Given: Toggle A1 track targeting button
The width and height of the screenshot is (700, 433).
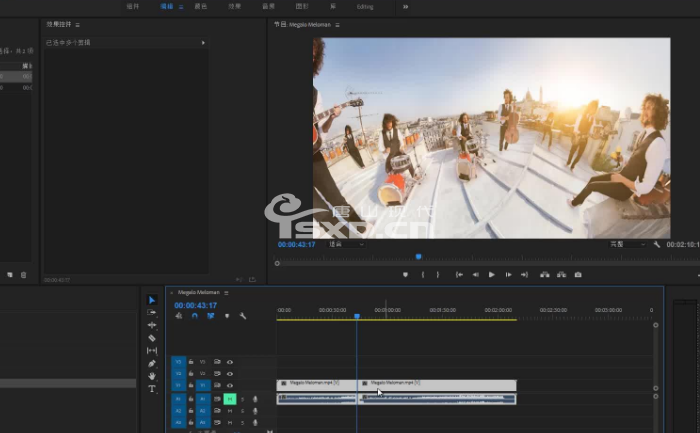Looking at the screenshot, I should [203, 399].
